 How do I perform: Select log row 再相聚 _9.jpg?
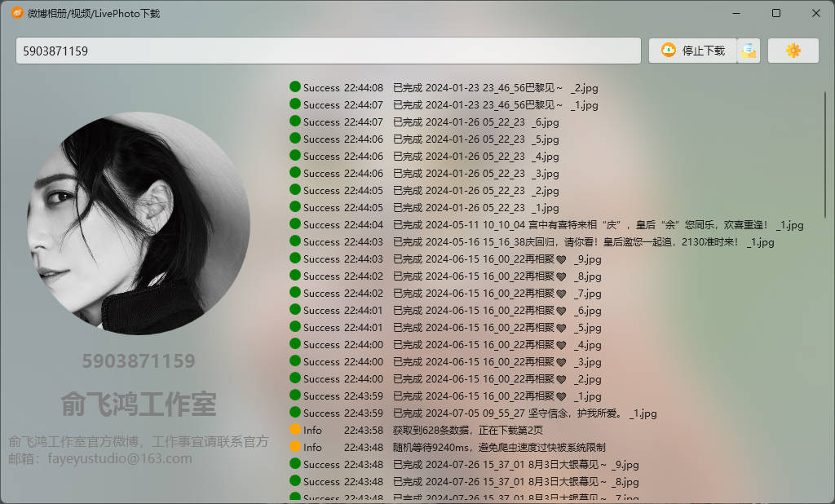[446, 259]
